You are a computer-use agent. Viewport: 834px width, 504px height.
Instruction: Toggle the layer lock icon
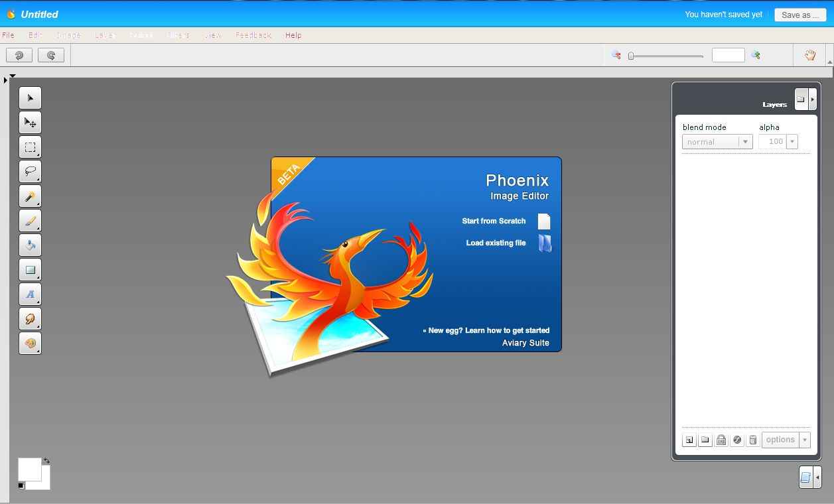click(x=721, y=440)
